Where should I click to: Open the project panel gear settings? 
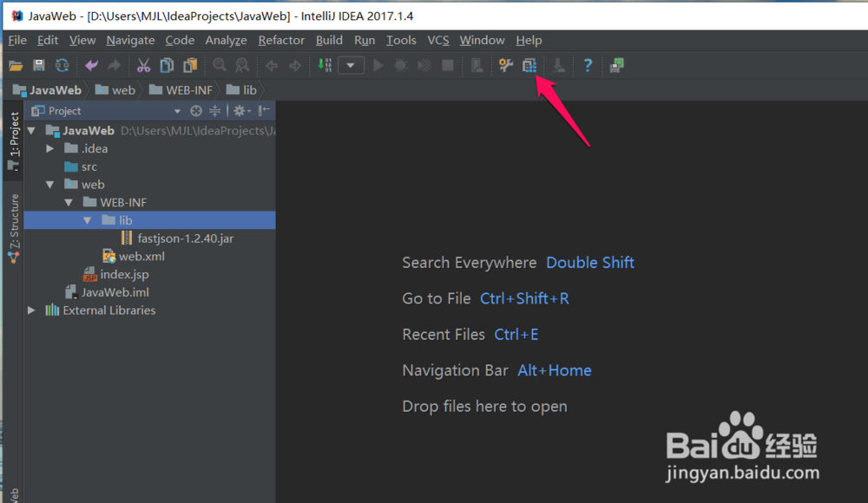pos(241,111)
